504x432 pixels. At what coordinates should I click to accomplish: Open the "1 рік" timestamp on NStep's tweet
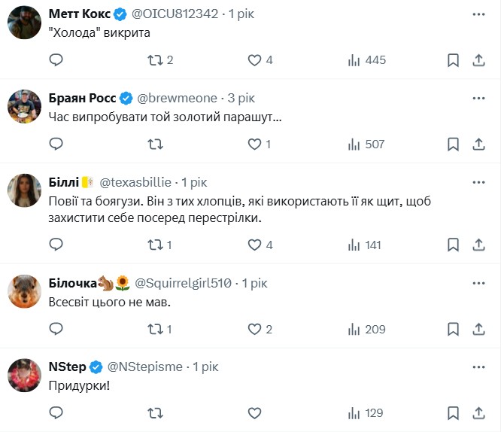205,367
